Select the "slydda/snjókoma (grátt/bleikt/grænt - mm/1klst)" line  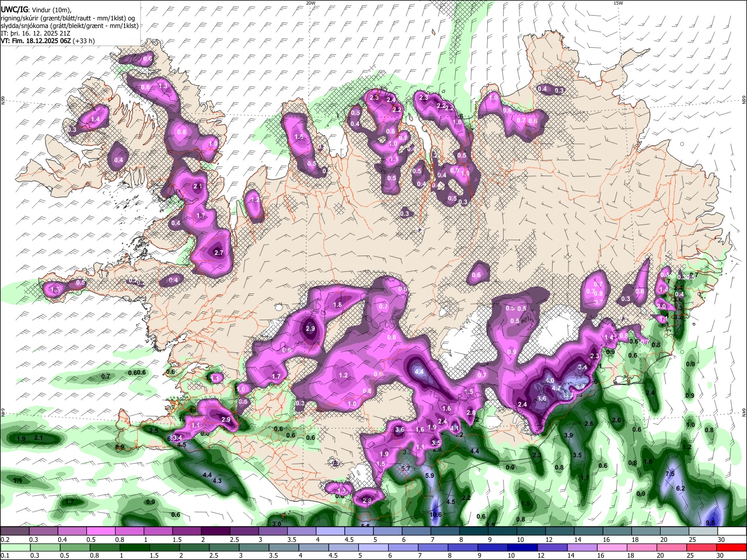coord(69,26)
